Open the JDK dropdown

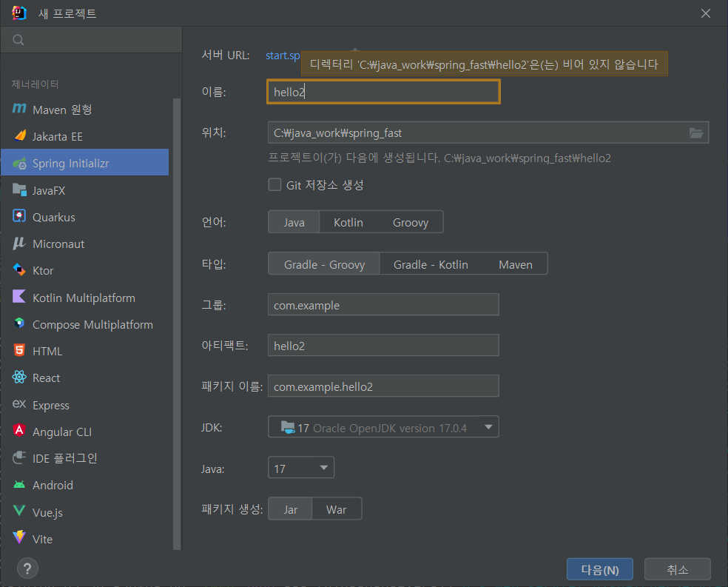[x=383, y=427]
